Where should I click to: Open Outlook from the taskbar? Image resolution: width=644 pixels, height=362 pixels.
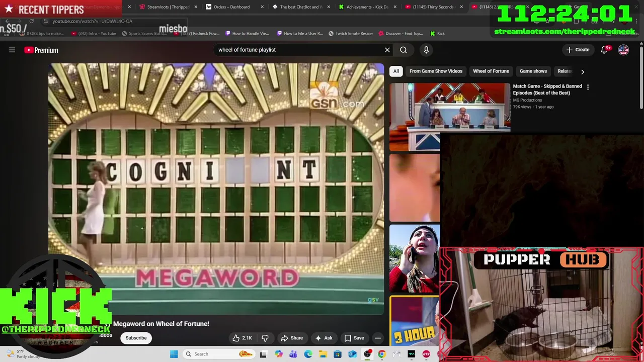point(352,354)
